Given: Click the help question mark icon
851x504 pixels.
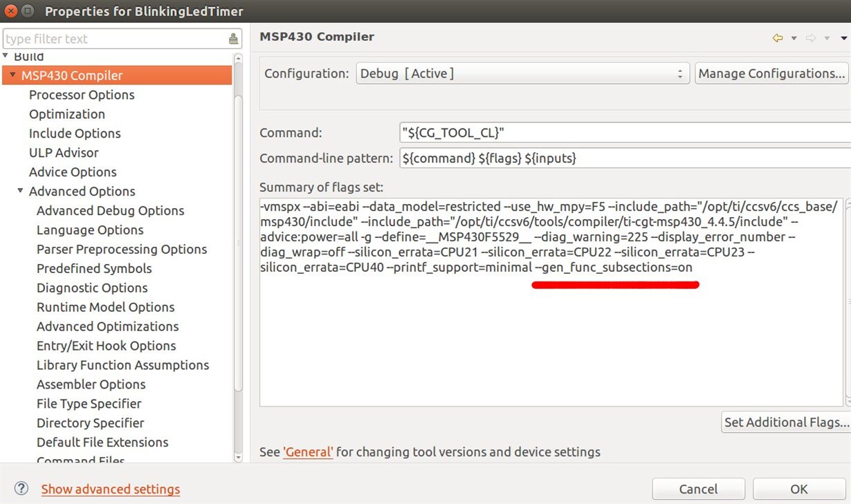Looking at the screenshot, I should (x=21, y=488).
